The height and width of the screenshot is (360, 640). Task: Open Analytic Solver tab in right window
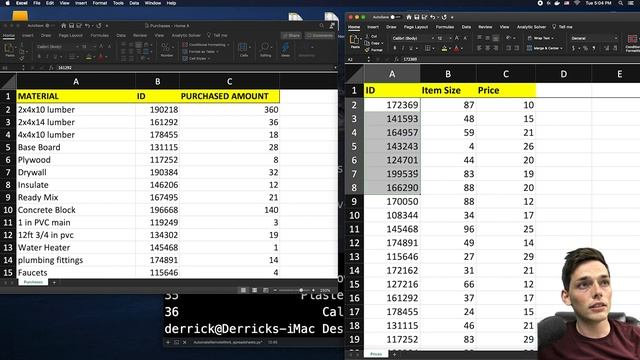click(x=531, y=27)
